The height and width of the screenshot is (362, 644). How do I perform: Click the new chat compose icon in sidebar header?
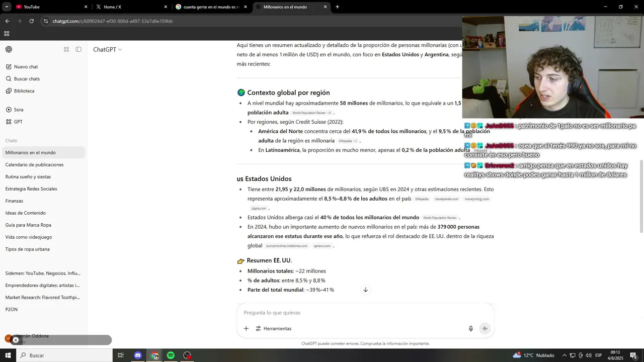pos(66,49)
